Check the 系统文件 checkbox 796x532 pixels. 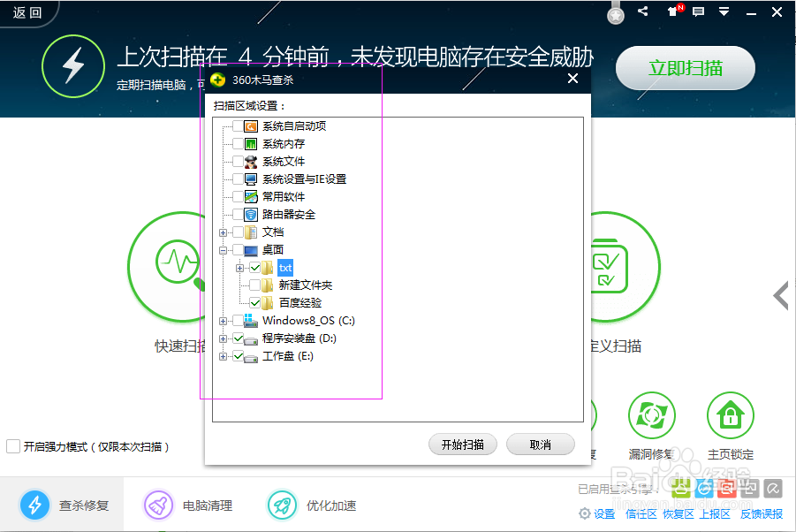[x=238, y=162]
